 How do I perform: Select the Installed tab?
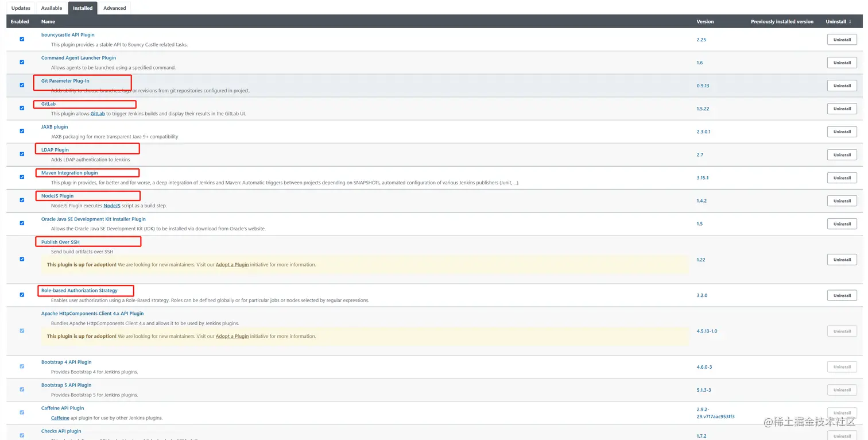click(x=83, y=8)
